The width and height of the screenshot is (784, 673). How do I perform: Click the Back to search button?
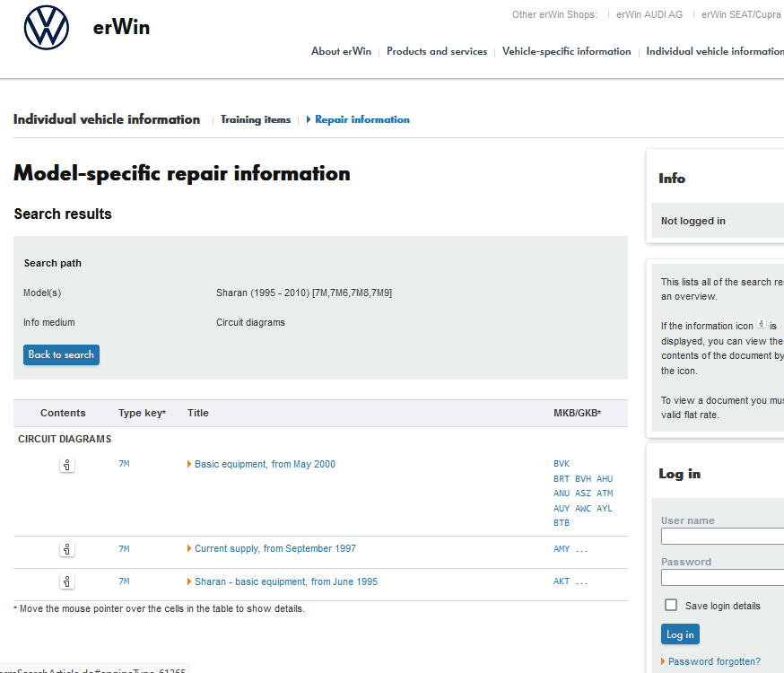click(62, 354)
